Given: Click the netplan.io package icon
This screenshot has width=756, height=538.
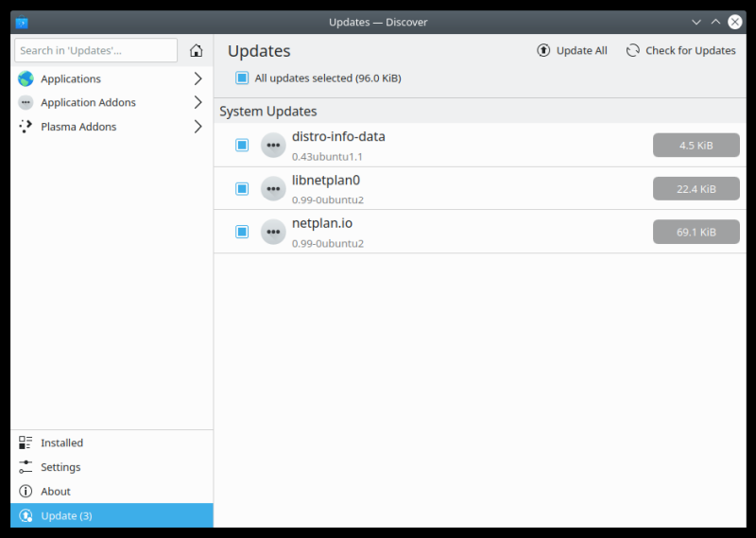Looking at the screenshot, I should click(273, 232).
